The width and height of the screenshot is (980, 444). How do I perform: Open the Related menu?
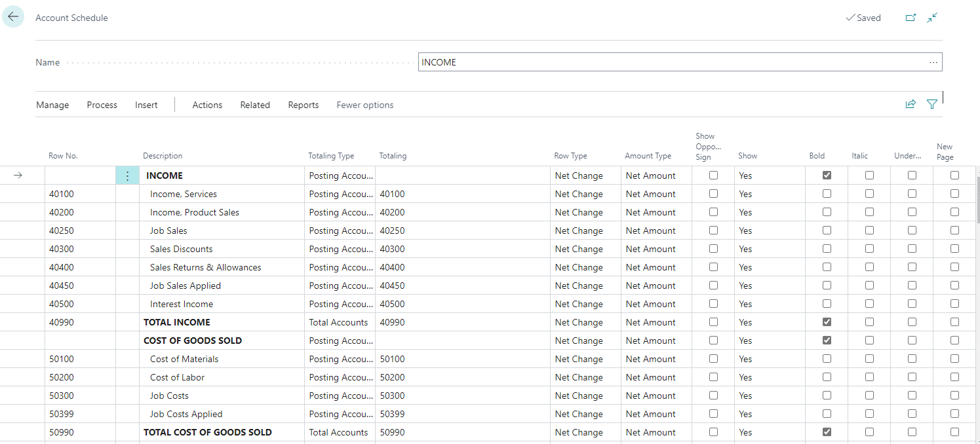[255, 105]
